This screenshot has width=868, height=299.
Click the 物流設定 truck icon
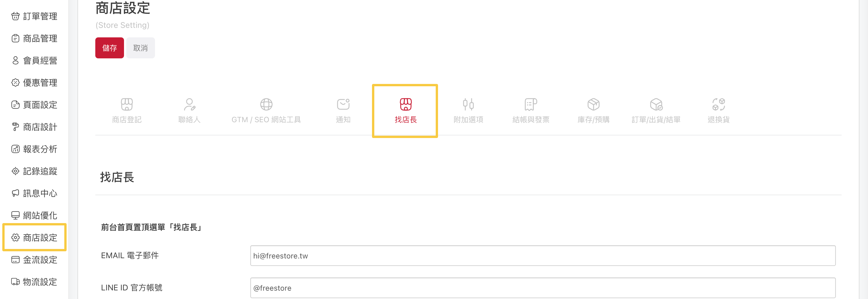click(15, 281)
